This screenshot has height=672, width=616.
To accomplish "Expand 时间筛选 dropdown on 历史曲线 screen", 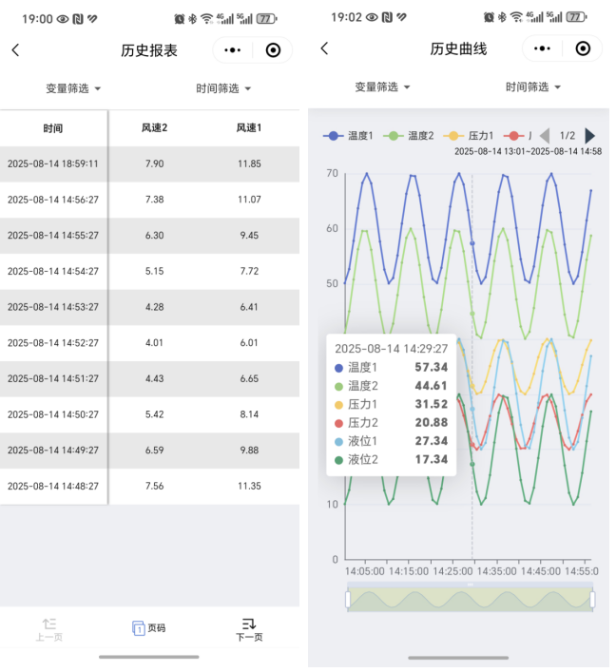I will (533, 87).
